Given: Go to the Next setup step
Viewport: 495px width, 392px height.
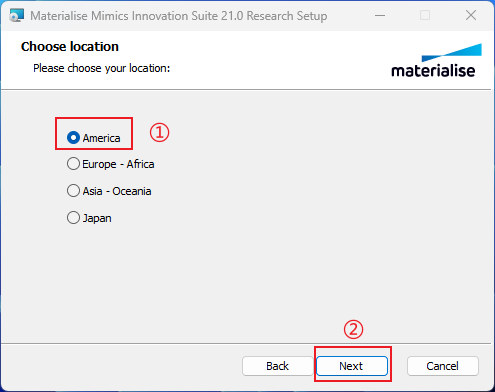Looking at the screenshot, I should click(352, 366).
